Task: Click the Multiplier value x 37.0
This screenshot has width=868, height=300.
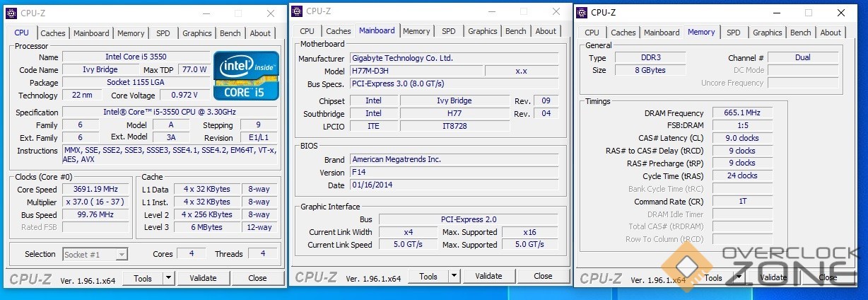Action: click(x=96, y=202)
